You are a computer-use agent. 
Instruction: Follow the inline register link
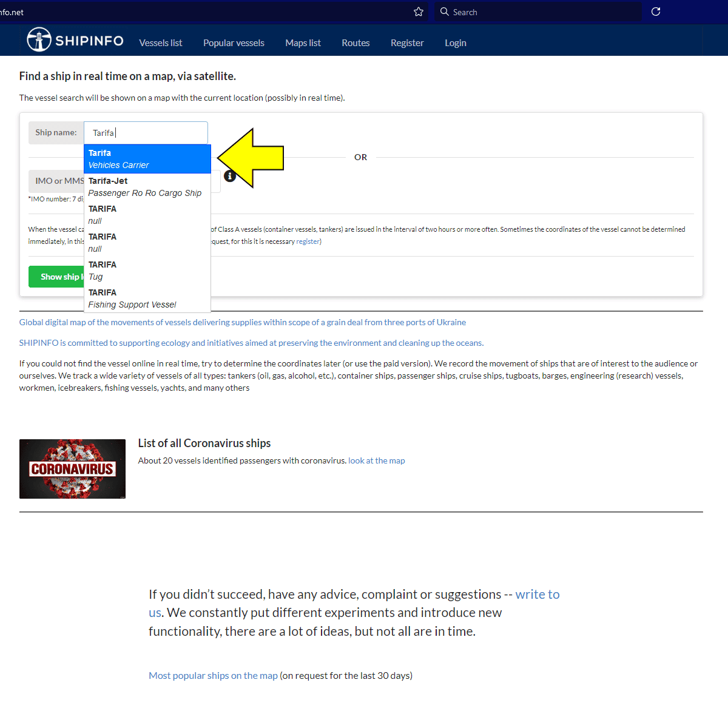[x=308, y=241]
